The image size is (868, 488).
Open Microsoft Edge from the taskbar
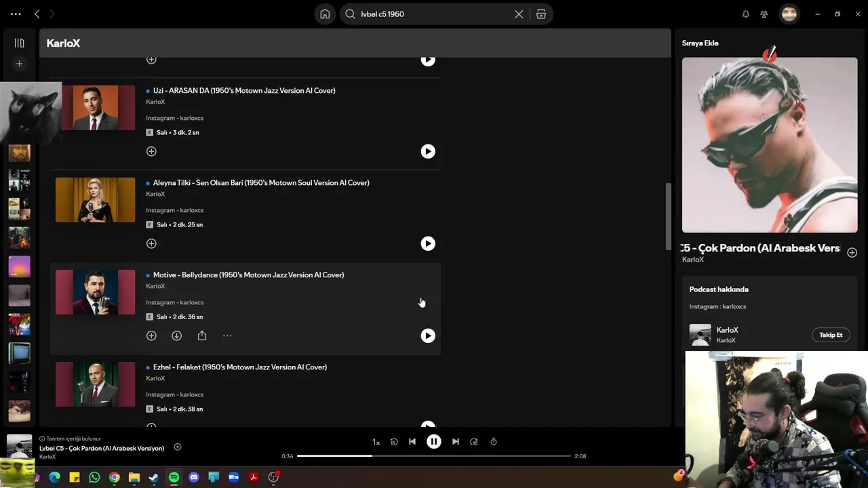click(55, 477)
